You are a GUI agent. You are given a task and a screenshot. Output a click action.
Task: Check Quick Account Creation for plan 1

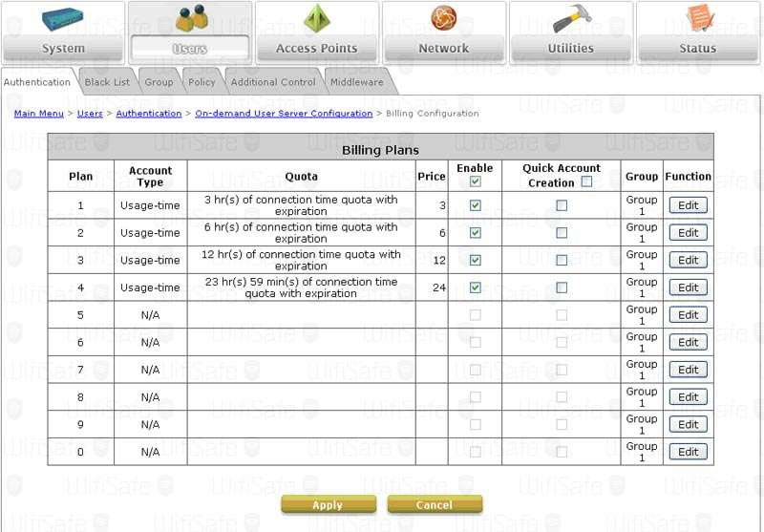(x=562, y=205)
